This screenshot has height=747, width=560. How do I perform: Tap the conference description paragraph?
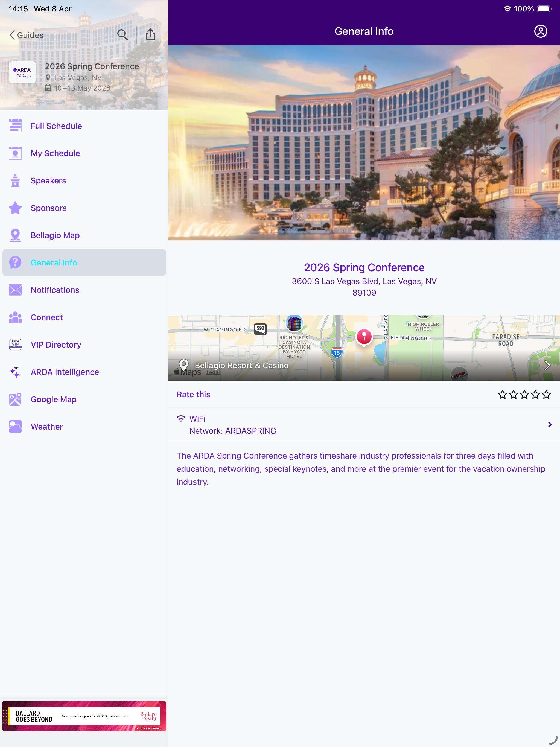361,469
